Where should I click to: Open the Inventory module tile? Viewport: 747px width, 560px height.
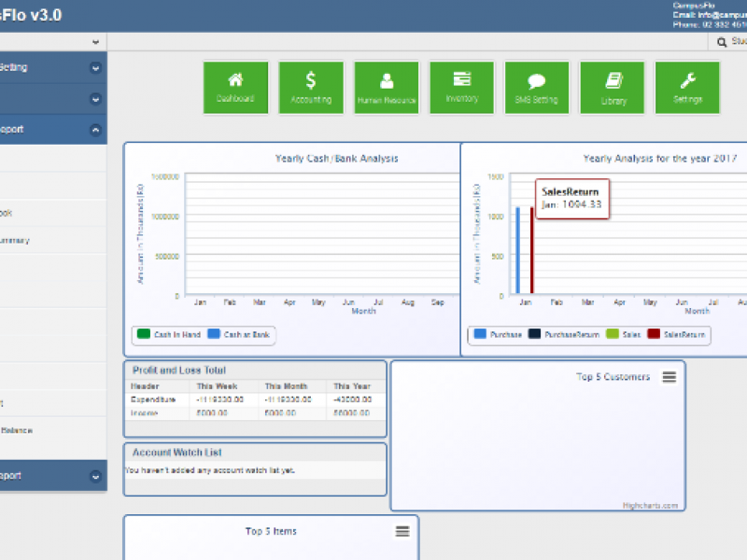461,88
